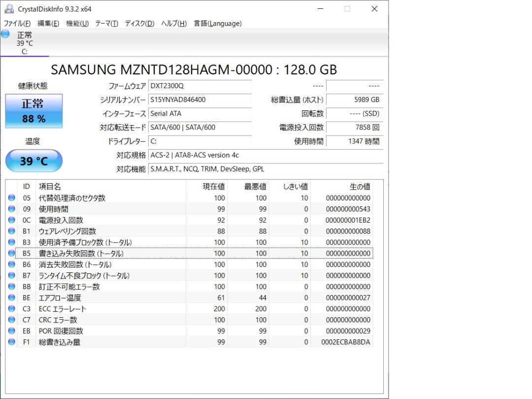Select the 訂正不可能エラー数 row name
This screenshot has width=532, height=399.
[x=69, y=287]
